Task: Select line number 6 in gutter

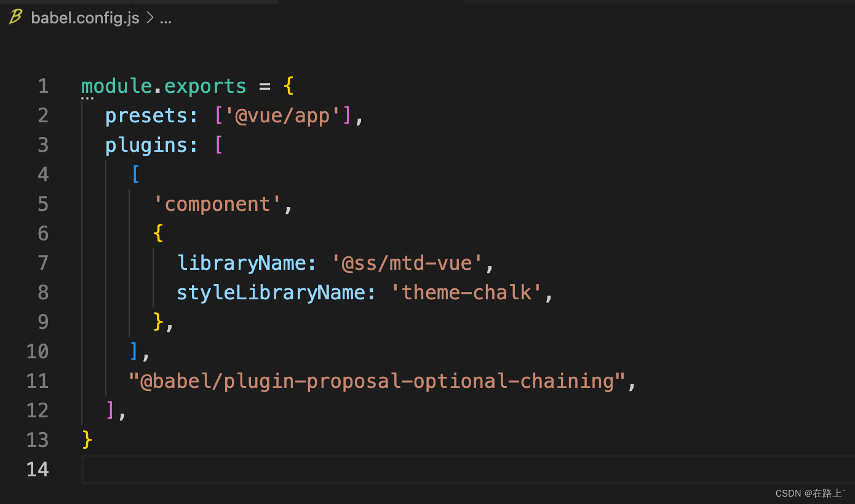Action: (43, 234)
